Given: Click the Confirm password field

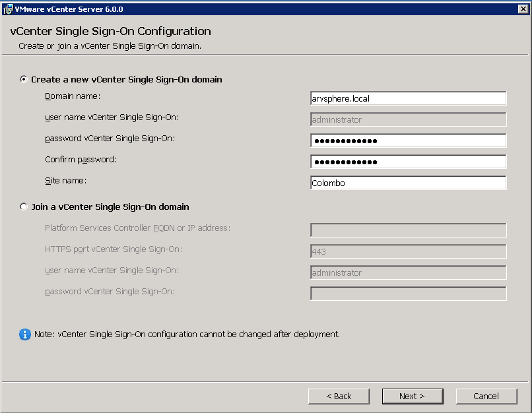Looking at the screenshot, I should pos(408,162).
